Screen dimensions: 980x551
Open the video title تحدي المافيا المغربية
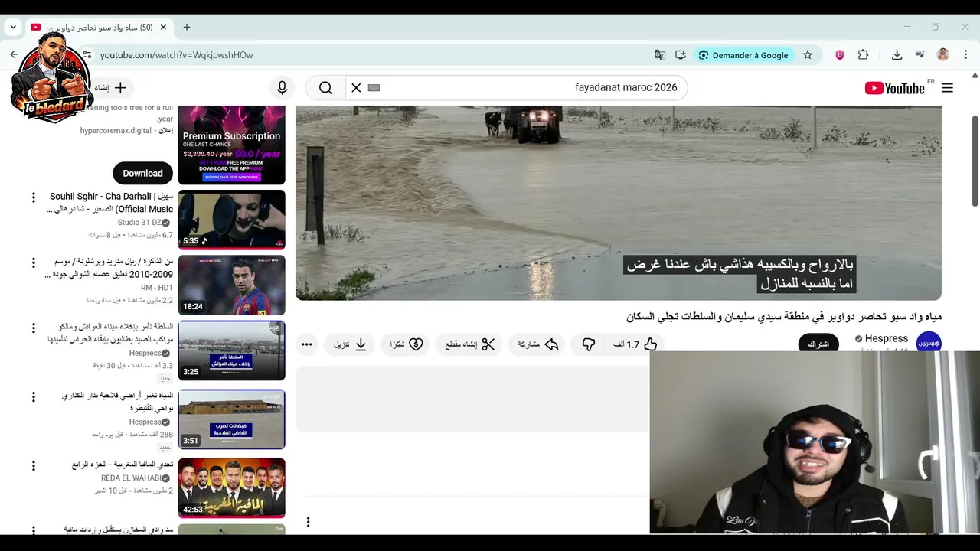point(122,465)
